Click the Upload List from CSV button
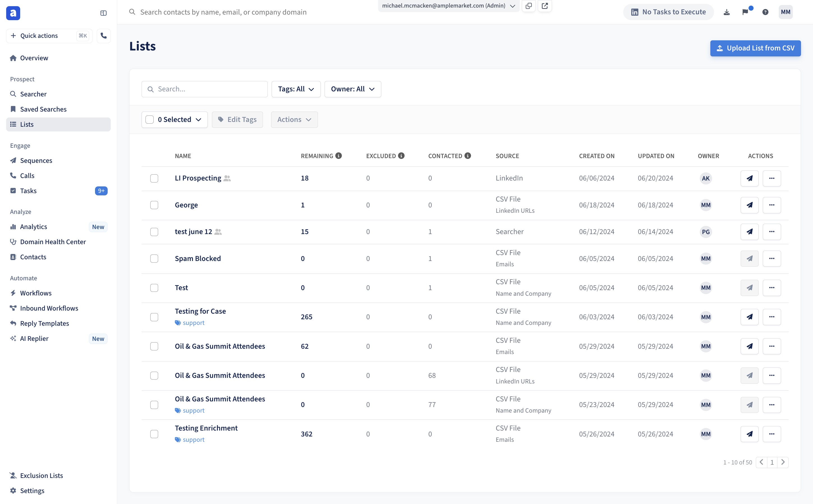Screen dimensions: 813x504 pos(755,48)
